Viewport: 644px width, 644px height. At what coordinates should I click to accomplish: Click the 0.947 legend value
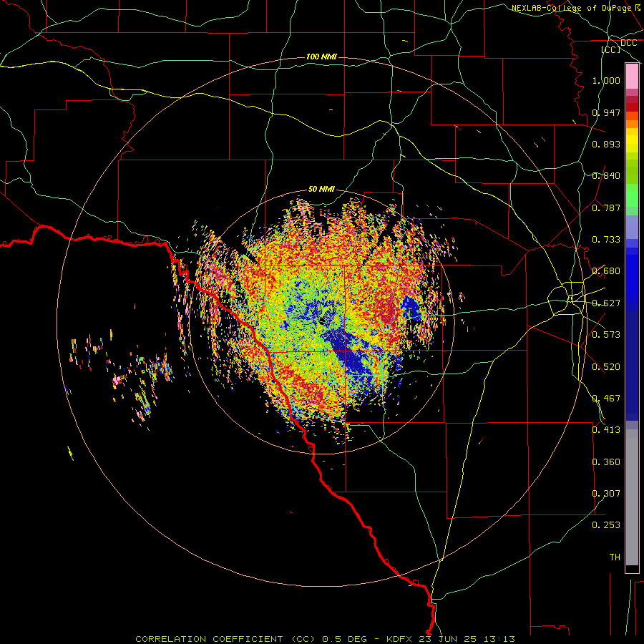606,112
